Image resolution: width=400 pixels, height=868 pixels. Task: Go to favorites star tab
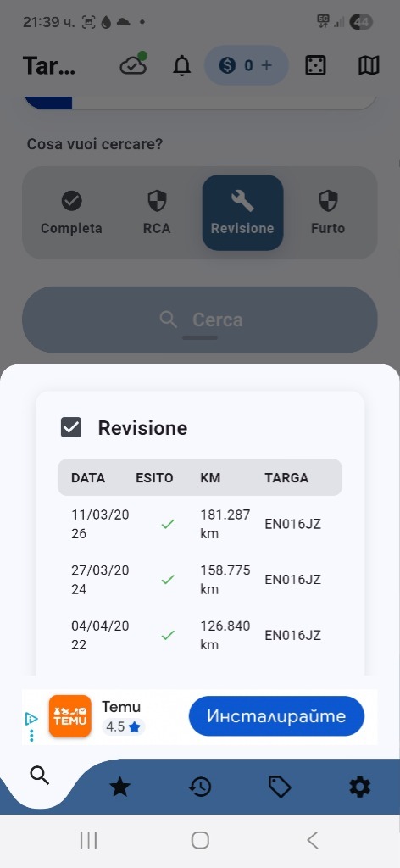coord(120,787)
